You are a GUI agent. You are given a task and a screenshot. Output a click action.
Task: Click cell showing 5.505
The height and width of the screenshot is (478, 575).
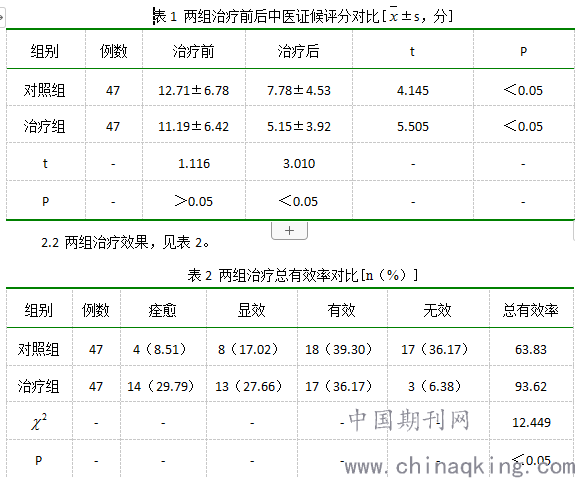pyautogui.click(x=413, y=127)
